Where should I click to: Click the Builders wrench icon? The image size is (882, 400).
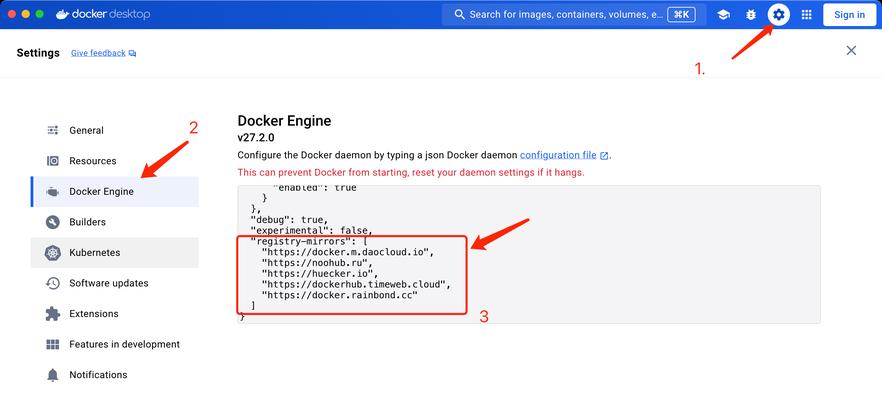pyautogui.click(x=53, y=222)
